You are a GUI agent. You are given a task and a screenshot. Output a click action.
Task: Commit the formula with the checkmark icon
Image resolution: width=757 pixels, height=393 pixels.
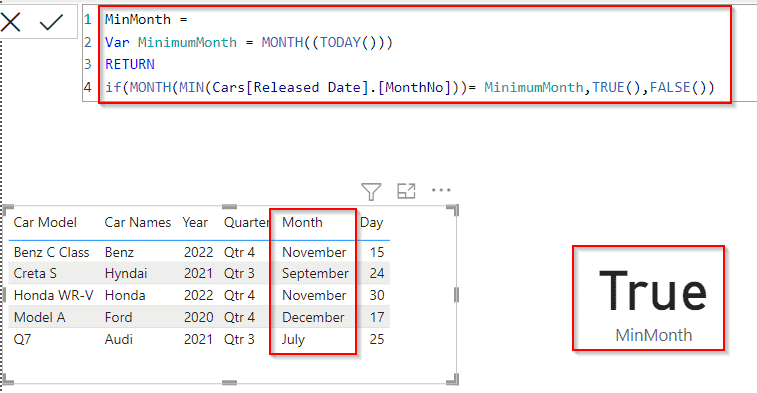(x=51, y=22)
